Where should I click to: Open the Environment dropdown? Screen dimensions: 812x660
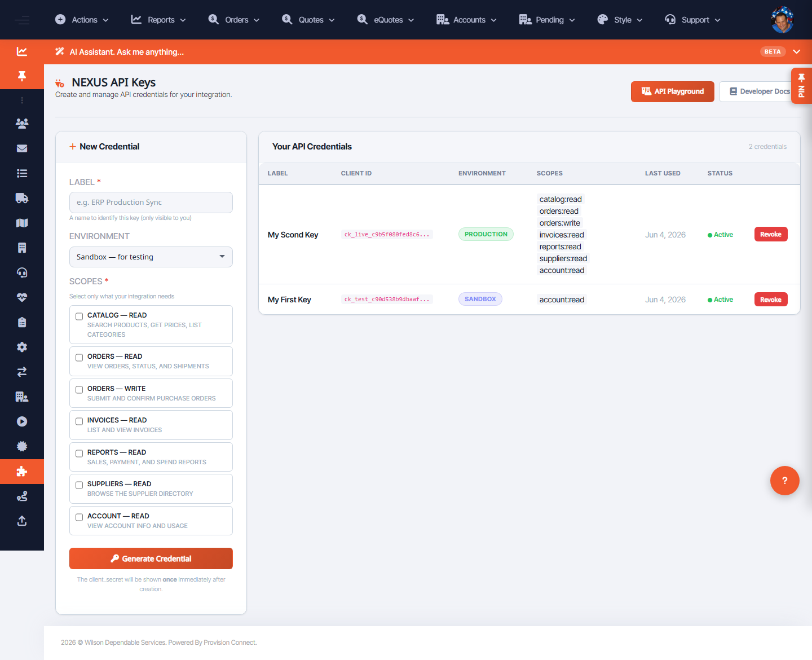(151, 257)
